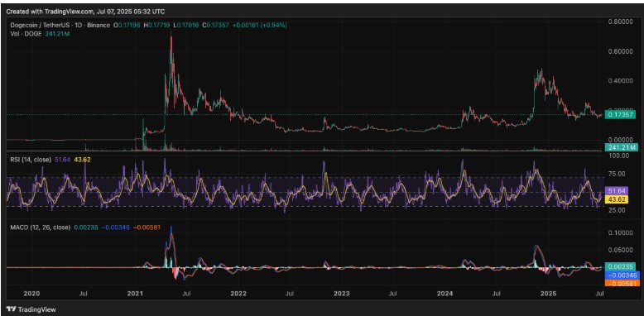Click the 2021 label on time axis
644x316 pixels.
tap(135, 294)
